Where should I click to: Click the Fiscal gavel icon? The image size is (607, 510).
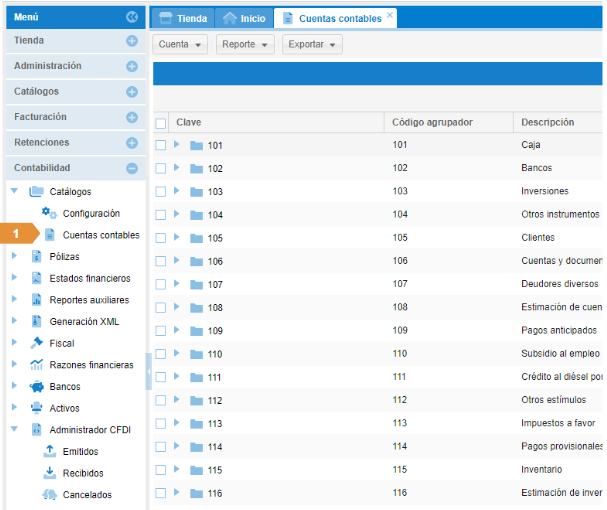[37, 343]
